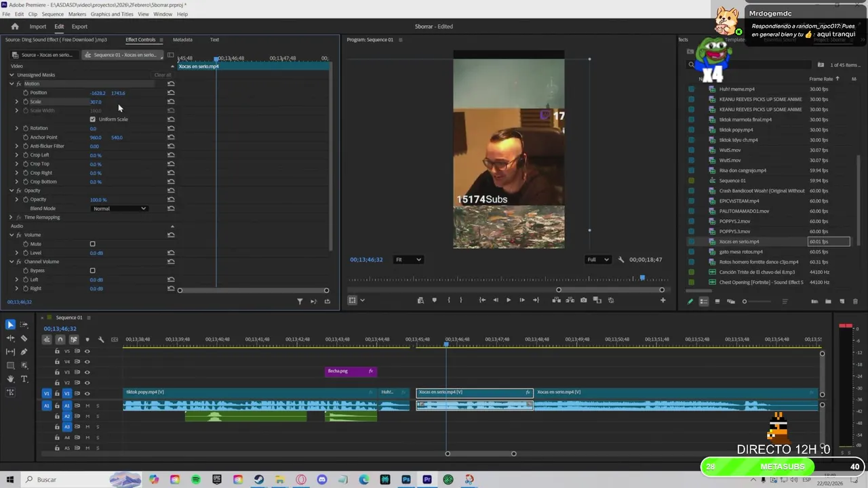Hide track V3 using its eye icon
This screenshot has height=488, width=868.
pos(87,372)
